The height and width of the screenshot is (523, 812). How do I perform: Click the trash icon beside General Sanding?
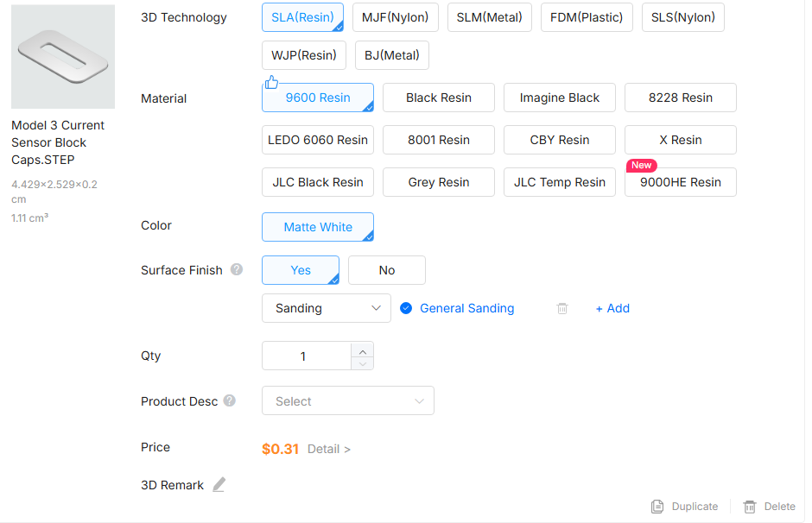click(562, 308)
